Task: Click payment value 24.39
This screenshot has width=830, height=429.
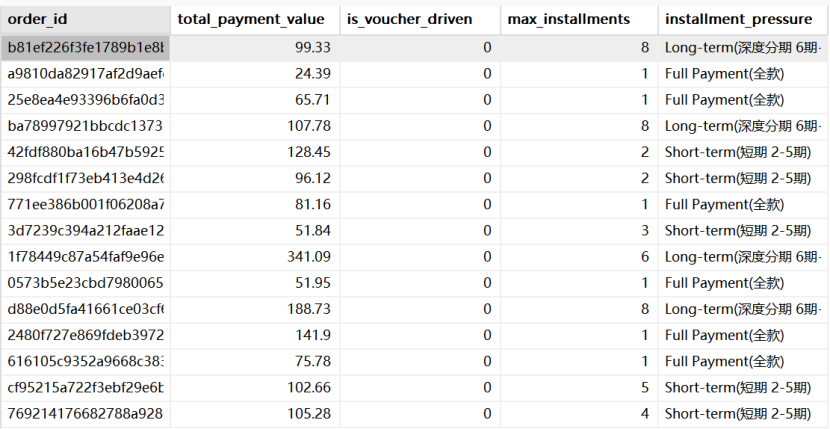Action: pos(255,74)
